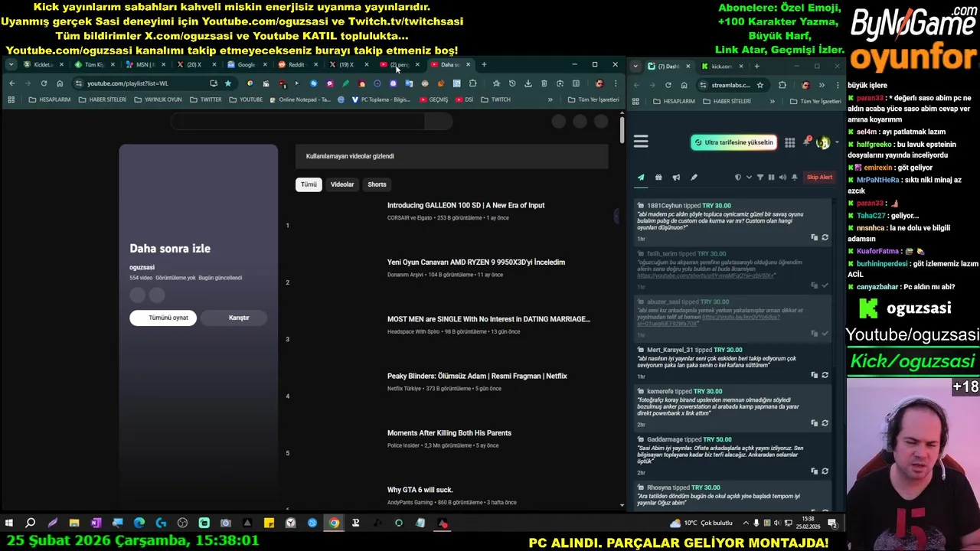Open HESAPLARIM bookmark folder in YouTube window

point(50,99)
